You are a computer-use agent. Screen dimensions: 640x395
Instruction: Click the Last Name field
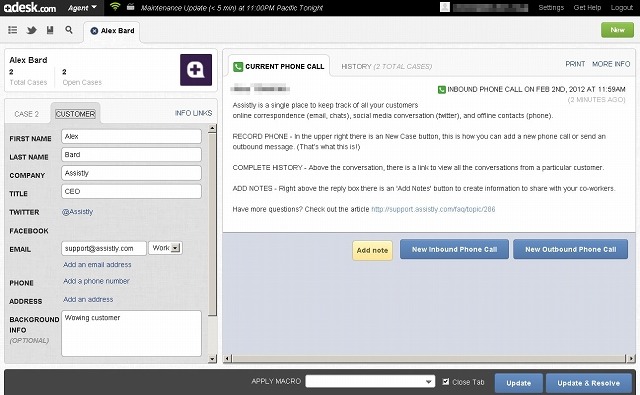(x=131, y=155)
